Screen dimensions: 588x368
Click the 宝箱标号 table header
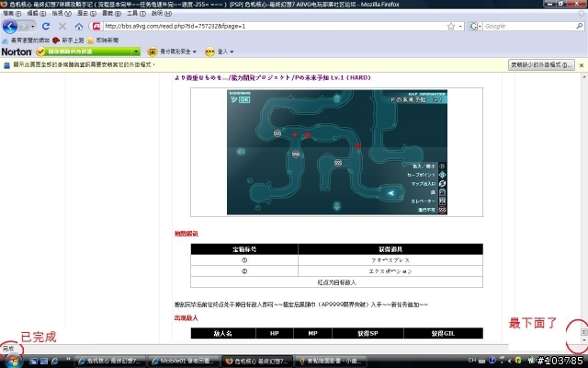tap(244, 249)
